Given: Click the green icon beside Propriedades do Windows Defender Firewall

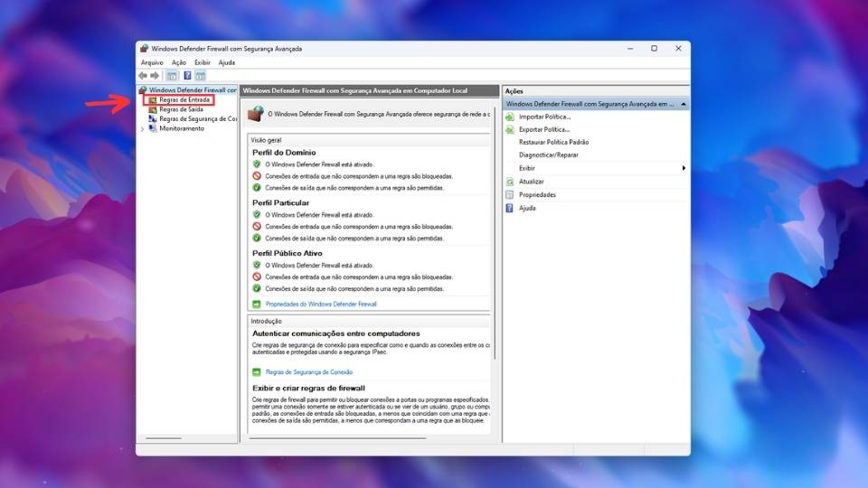Looking at the screenshot, I should pos(256,305).
